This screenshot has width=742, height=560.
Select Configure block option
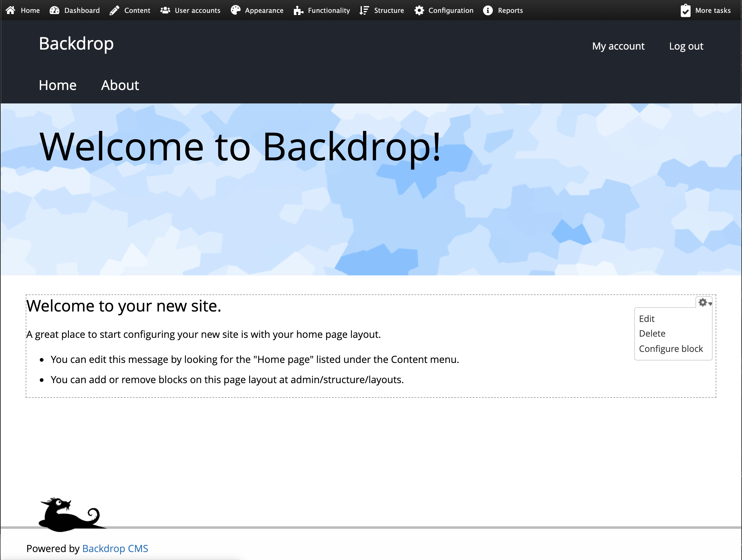point(671,349)
